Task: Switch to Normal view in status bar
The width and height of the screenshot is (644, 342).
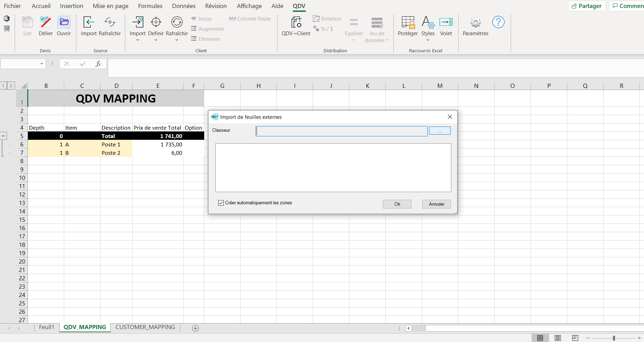Action: click(x=540, y=338)
